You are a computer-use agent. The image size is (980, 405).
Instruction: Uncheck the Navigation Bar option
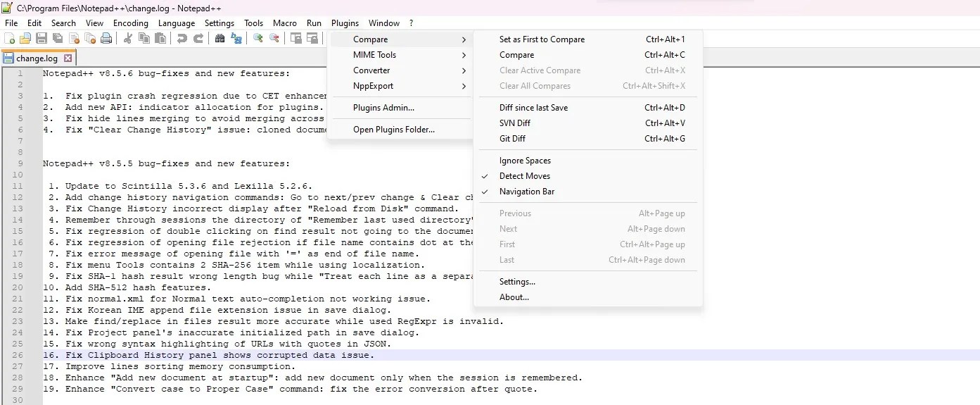587,192
